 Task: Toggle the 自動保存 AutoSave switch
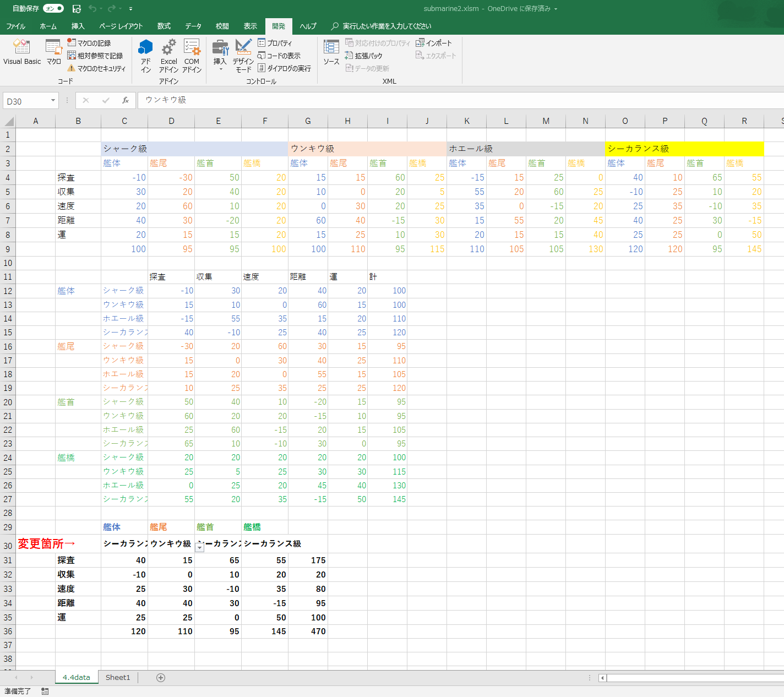53,9
